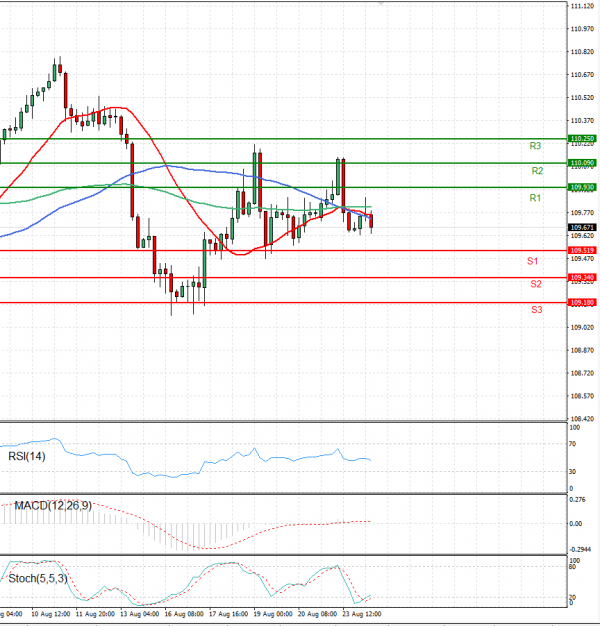Select the 109.340 red price tag
This screenshot has width=600, height=626.
582,277
